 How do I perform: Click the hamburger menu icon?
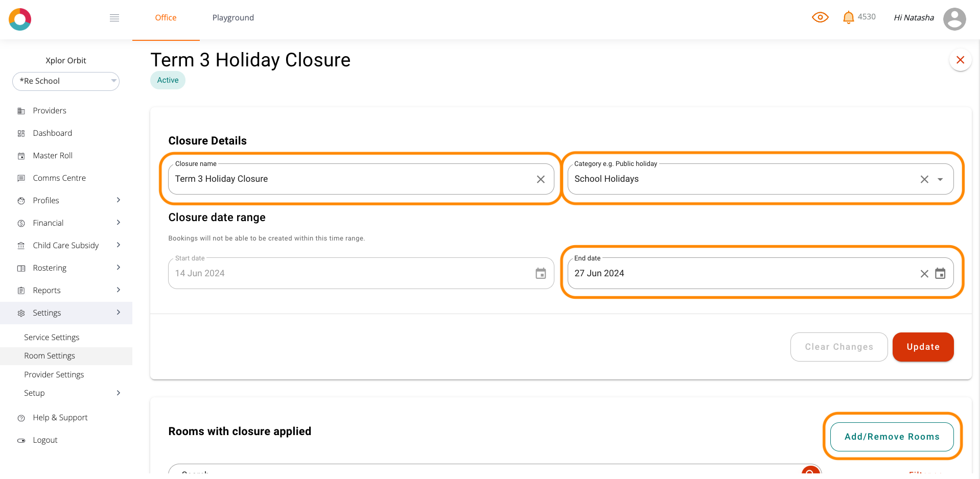pos(114,18)
